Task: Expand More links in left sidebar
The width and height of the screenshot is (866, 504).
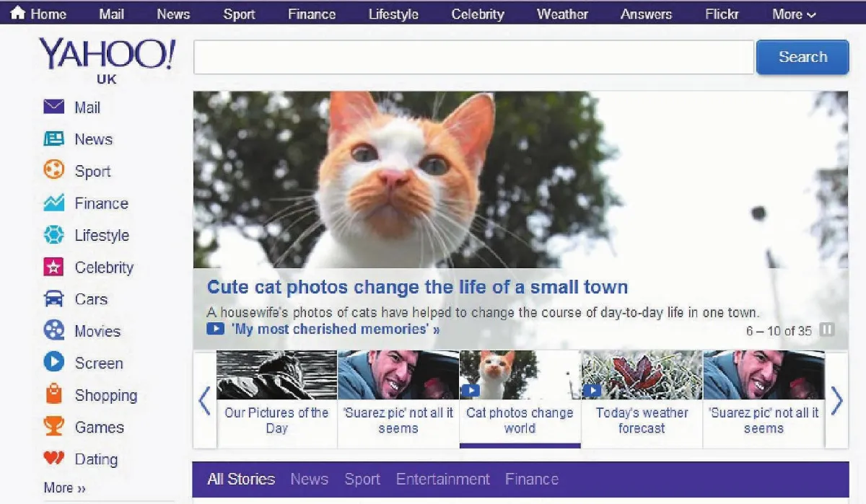Action: pos(65,488)
